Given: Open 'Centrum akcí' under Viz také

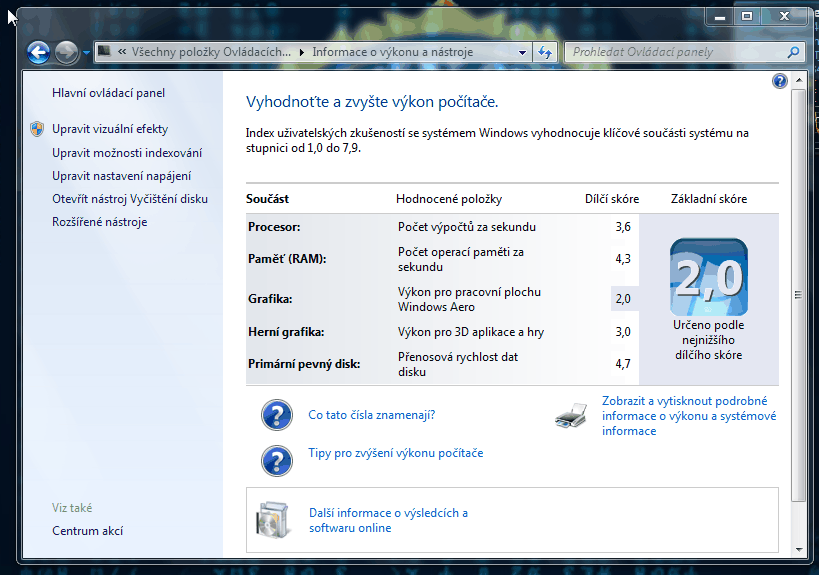Looking at the screenshot, I should [87, 531].
